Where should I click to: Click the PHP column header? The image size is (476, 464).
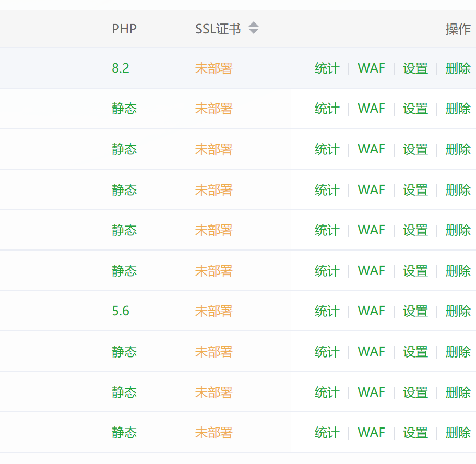point(124,29)
